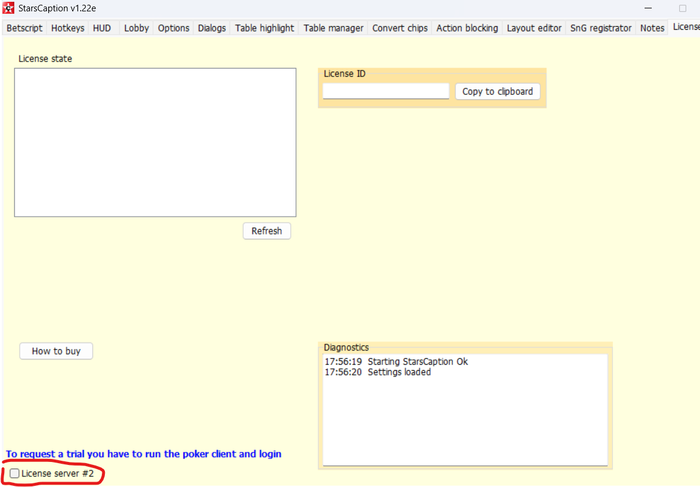Screen dimensions: 700x487
Task: Switch to Layout editor tab
Action: point(534,28)
